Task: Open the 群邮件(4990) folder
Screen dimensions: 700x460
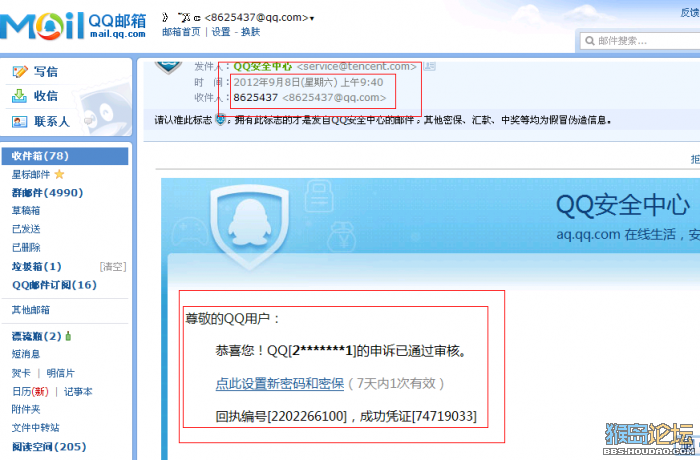Action: click(47, 192)
